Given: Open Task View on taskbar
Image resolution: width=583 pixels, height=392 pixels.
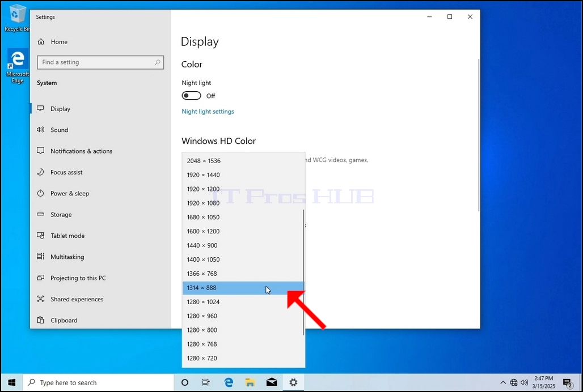Looking at the screenshot, I should pyautogui.click(x=206, y=382).
